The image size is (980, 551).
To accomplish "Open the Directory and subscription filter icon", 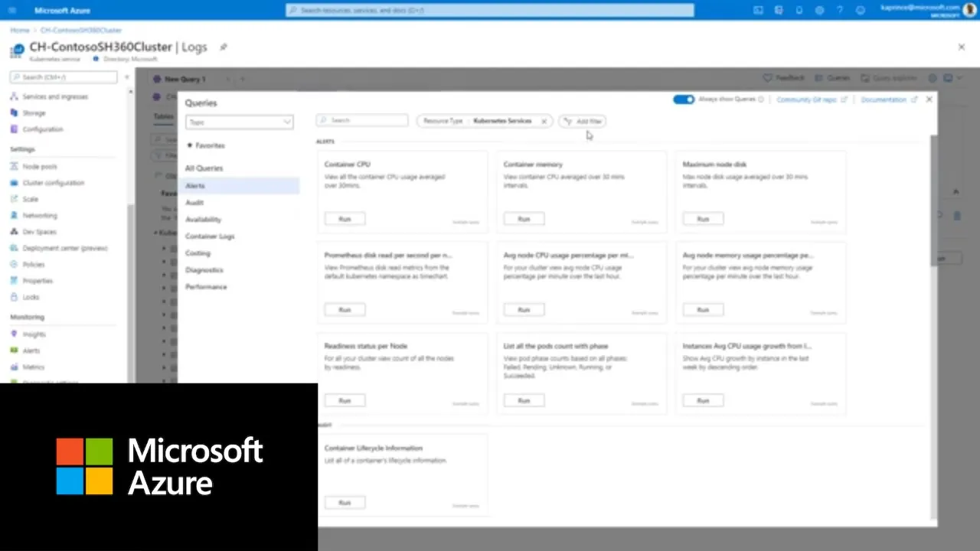I will [x=779, y=10].
